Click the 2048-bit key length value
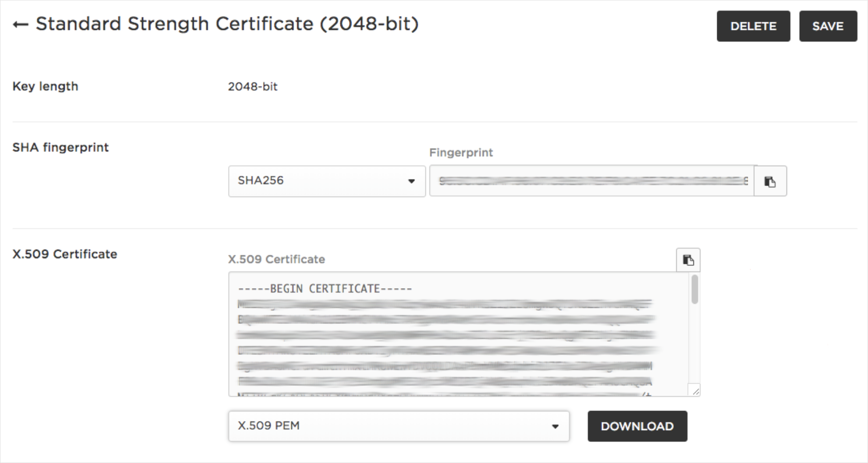Image resolution: width=868 pixels, height=463 pixels. 252,86
